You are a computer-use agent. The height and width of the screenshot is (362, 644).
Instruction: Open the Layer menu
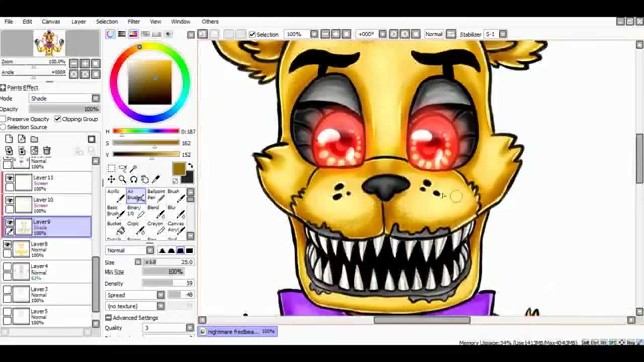pos(78,22)
